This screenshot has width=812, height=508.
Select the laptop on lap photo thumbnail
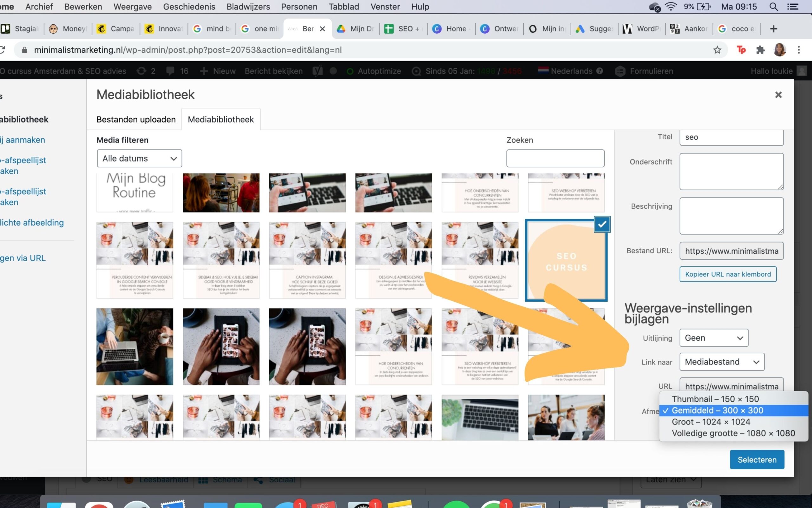(x=135, y=347)
